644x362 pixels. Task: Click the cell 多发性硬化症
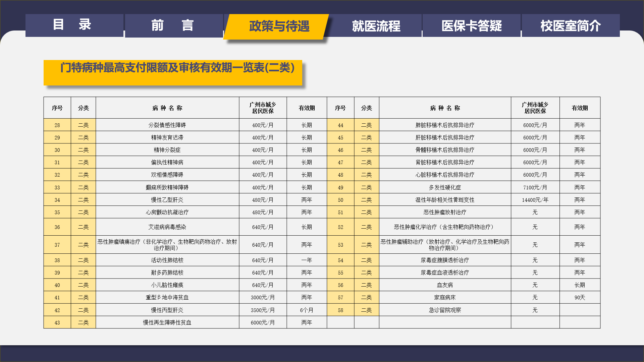tap(445, 187)
